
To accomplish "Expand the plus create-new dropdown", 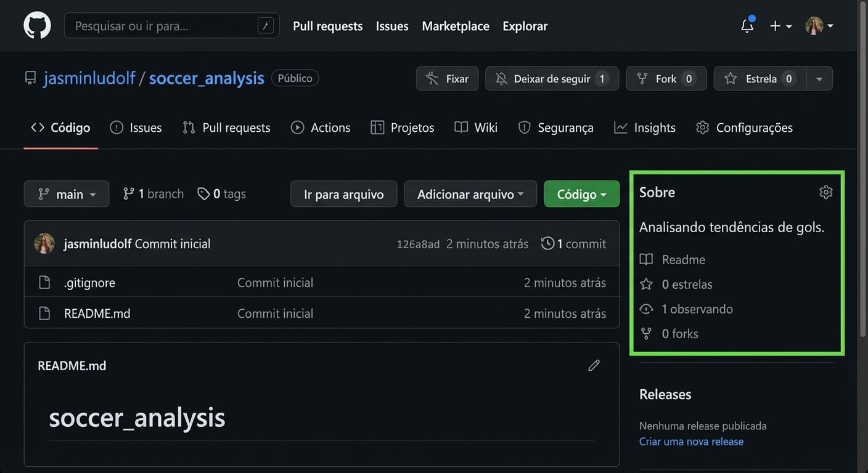I will pos(780,26).
